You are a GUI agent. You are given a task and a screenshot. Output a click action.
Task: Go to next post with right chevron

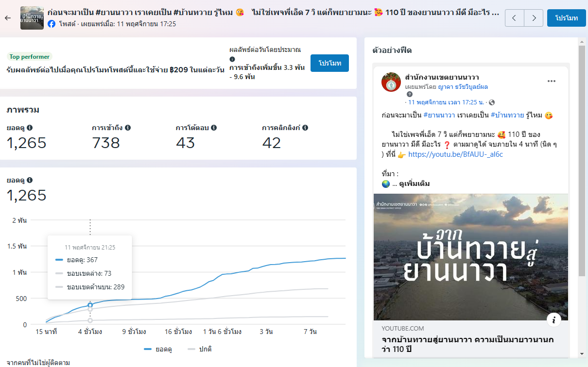(x=534, y=18)
